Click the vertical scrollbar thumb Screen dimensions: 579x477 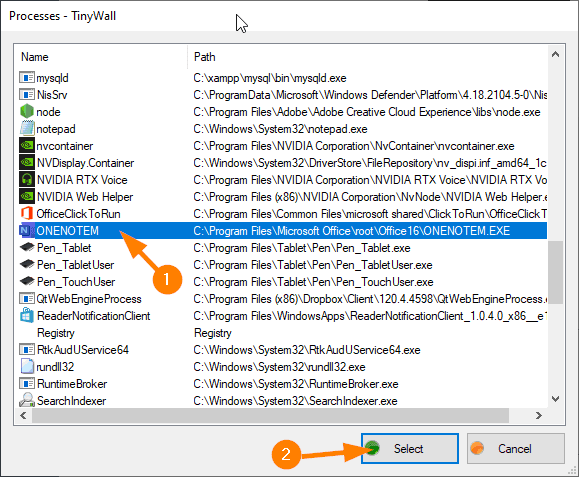[555, 272]
